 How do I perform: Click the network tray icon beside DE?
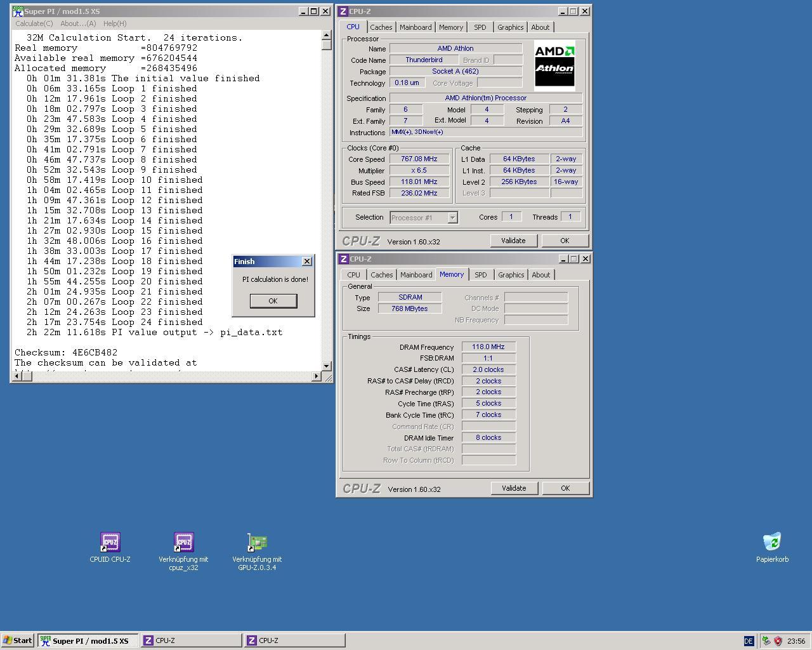tap(766, 641)
